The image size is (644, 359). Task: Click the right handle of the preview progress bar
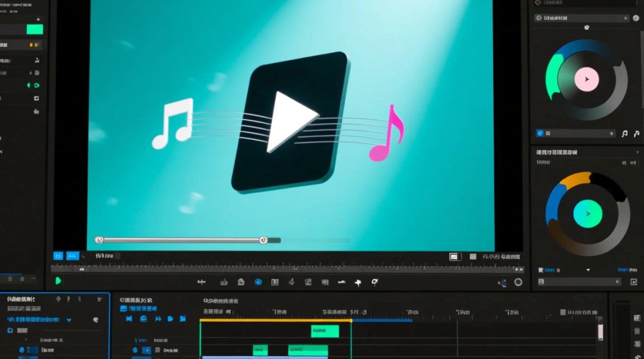(263, 240)
